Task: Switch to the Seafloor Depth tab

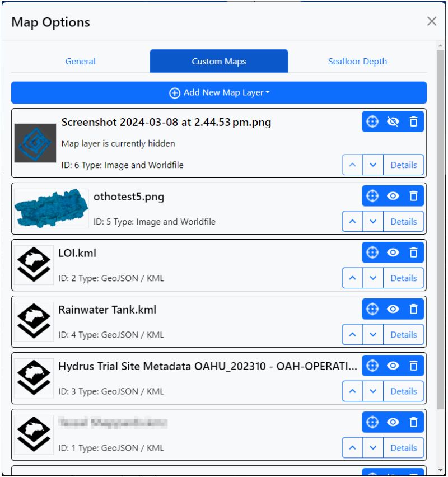Action: (357, 61)
